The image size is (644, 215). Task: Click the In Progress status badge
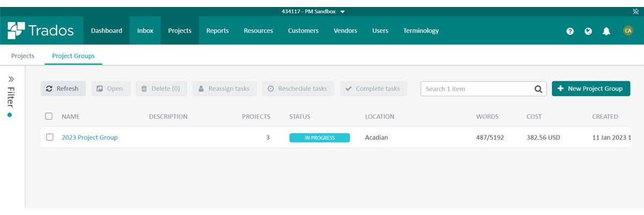(x=319, y=138)
